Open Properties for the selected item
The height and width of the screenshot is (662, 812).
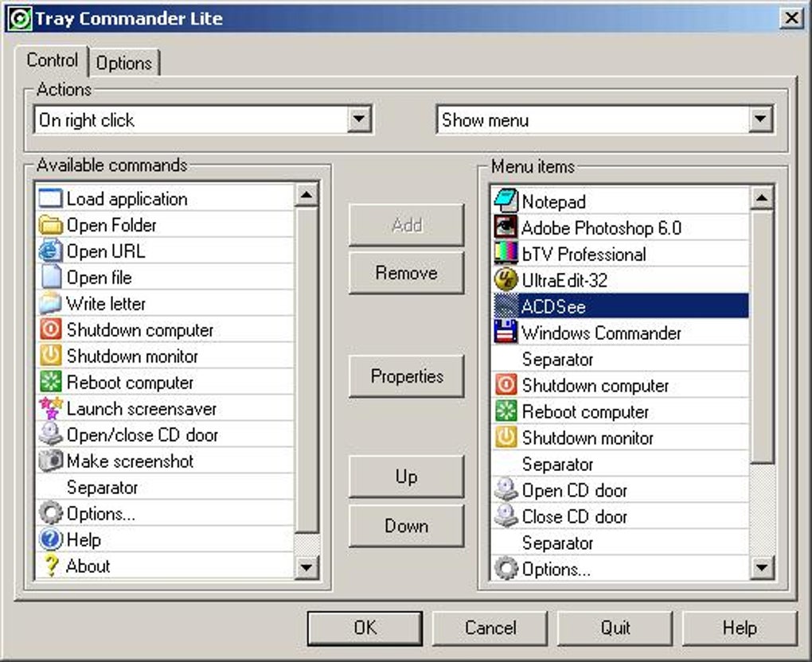coord(407,376)
